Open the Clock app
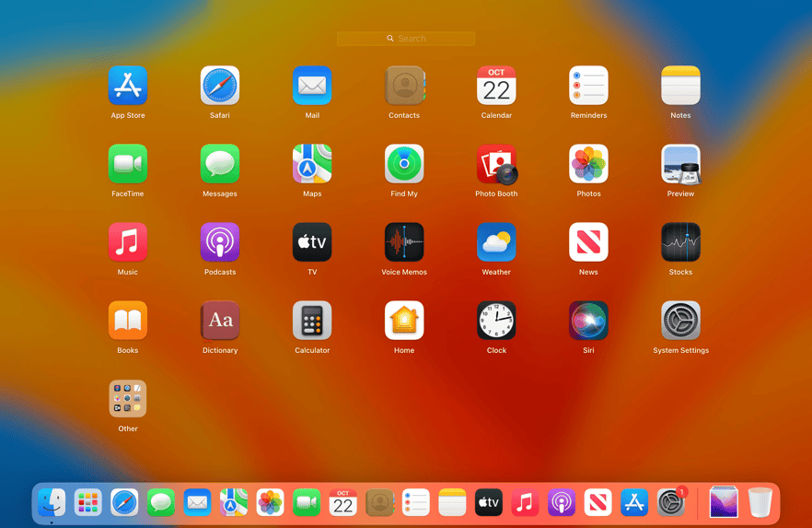 point(496,321)
